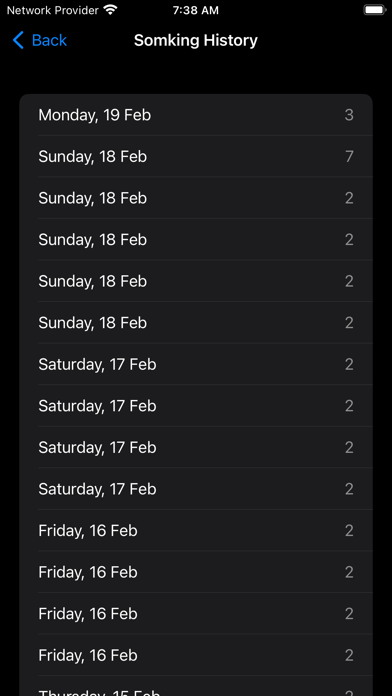
Task: Open the second Sunday, 18 Feb entry
Action: (196, 198)
